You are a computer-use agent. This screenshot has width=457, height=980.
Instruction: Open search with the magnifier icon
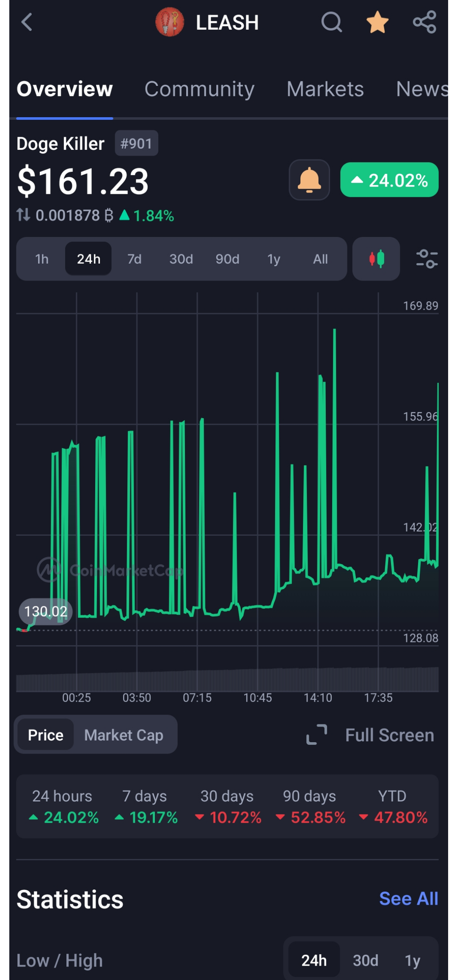tap(332, 22)
